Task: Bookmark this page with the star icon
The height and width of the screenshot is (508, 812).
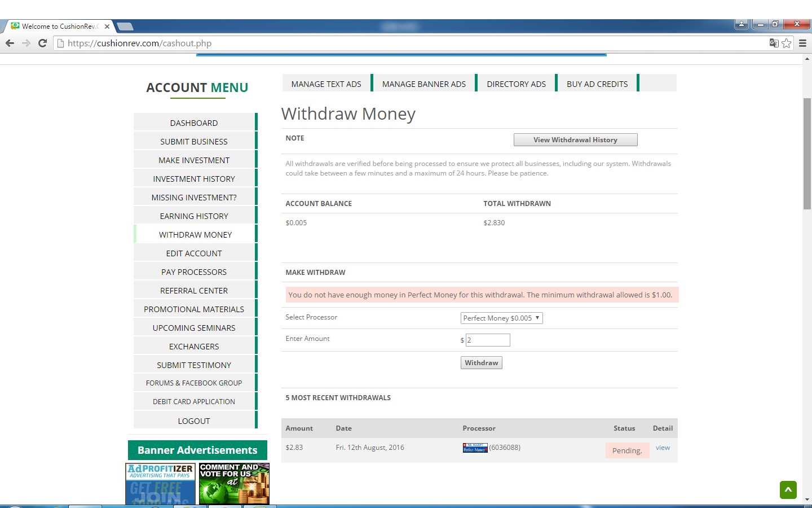Action: (x=787, y=43)
